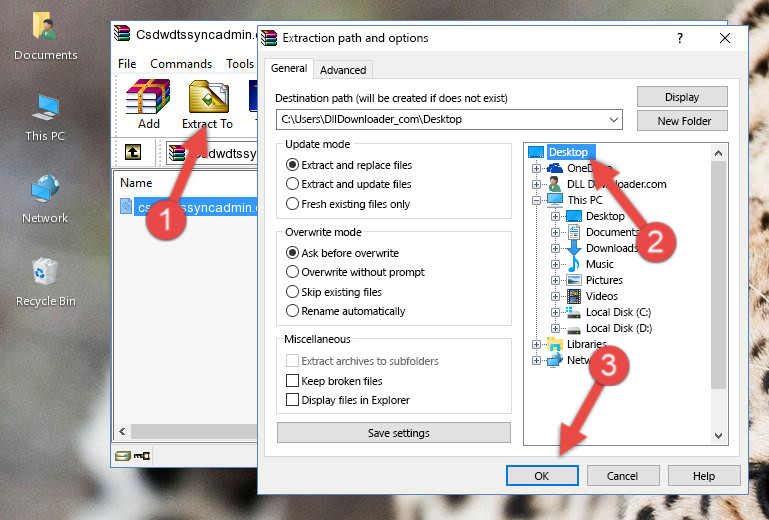This screenshot has height=520, width=769.
Task: Open the destination path dropdown
Action: point(614,119)
